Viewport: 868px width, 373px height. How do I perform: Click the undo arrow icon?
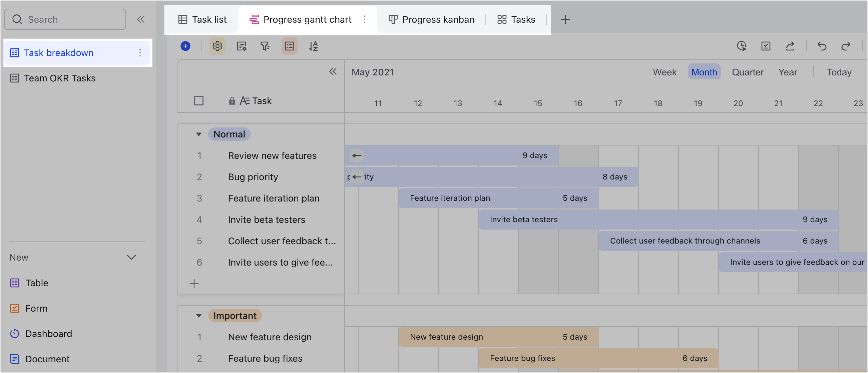tap(822, 46)
